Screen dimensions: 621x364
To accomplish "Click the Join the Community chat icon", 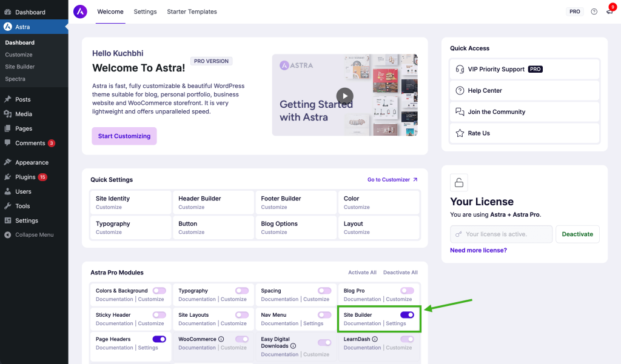I will click(460, 111).
